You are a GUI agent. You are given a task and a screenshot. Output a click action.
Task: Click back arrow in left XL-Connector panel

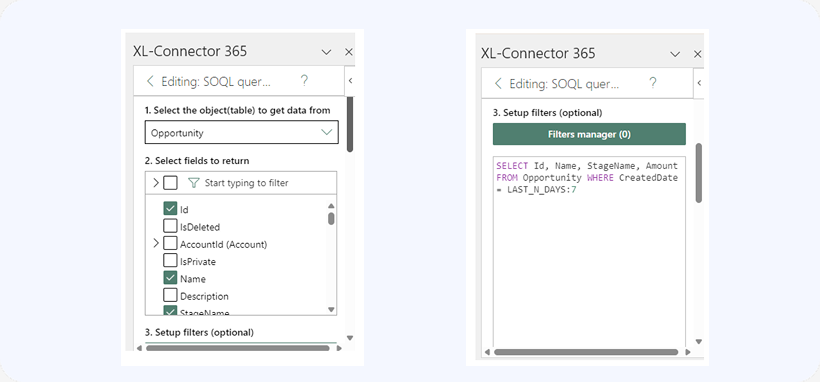coord(150,81)
